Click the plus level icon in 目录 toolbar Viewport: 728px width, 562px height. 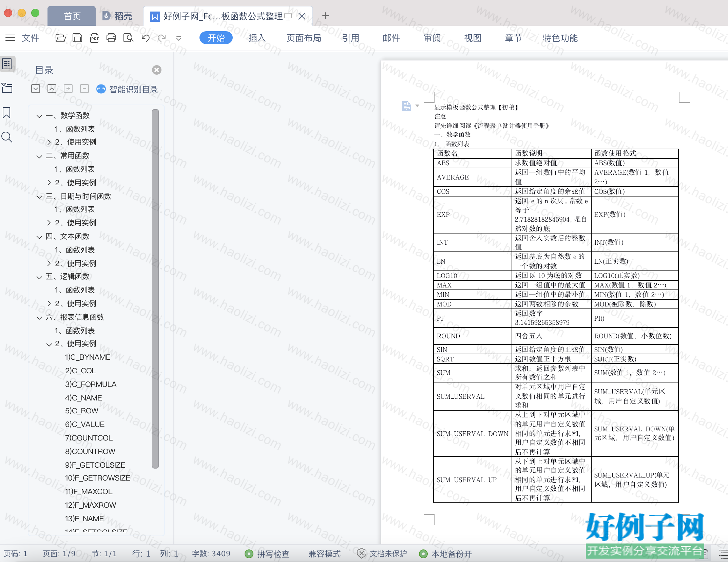point(68,89)
